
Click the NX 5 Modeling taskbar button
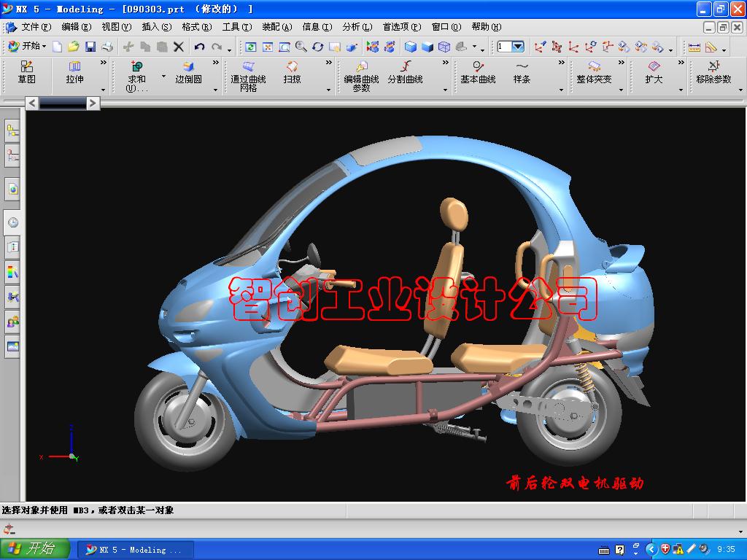pos(135,549)
